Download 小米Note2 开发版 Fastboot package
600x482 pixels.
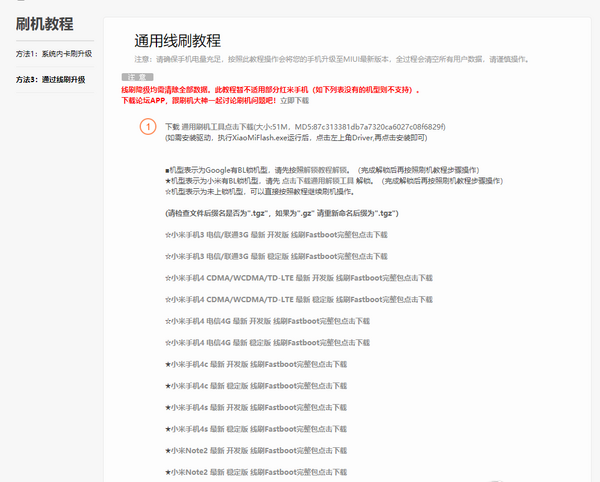tap(256, 451)
